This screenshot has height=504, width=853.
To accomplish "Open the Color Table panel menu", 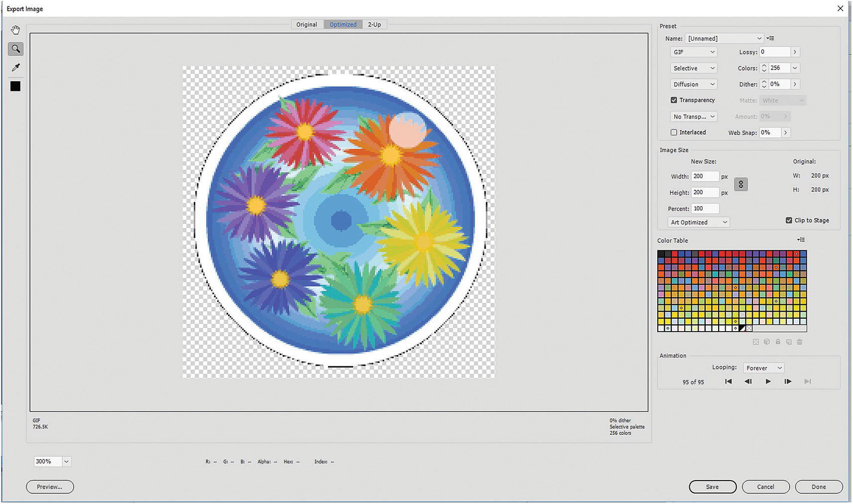I will 801,240.
